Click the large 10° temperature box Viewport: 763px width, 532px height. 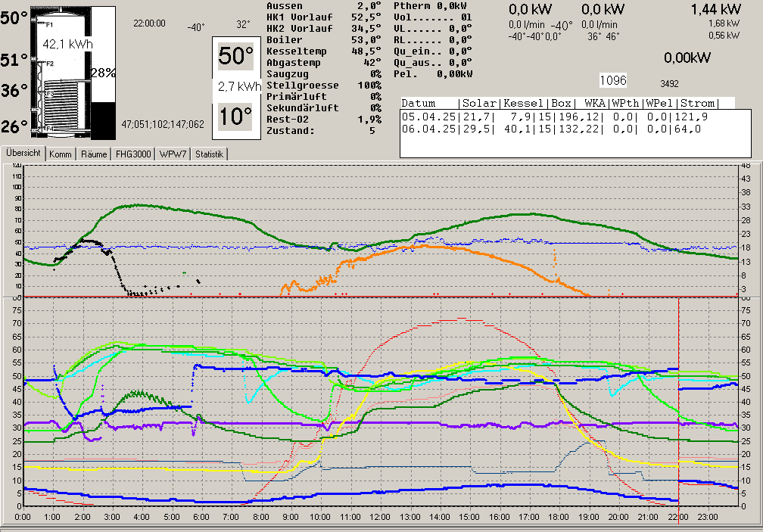tap(235, 116)
